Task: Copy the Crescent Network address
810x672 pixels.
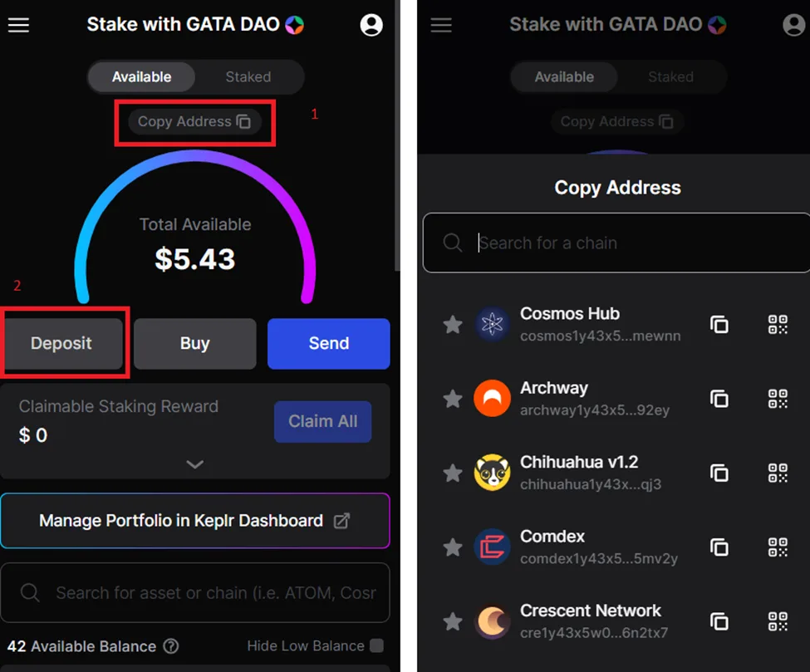Action: point(719,621)
